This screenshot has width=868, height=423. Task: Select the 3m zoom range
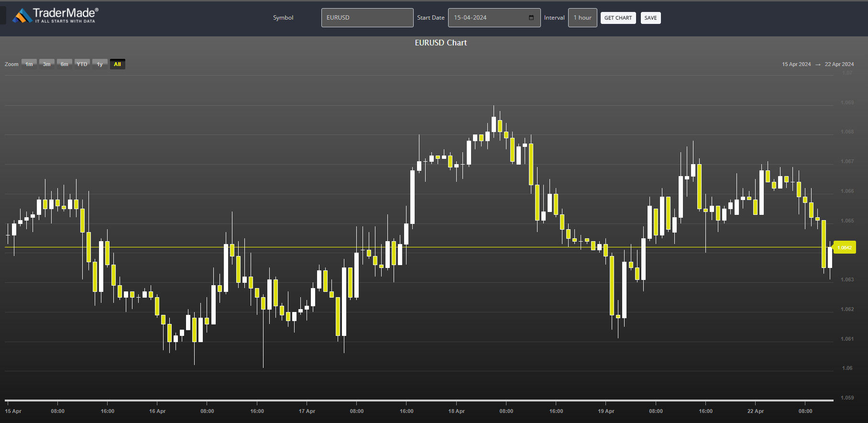(x=47, y=64)
